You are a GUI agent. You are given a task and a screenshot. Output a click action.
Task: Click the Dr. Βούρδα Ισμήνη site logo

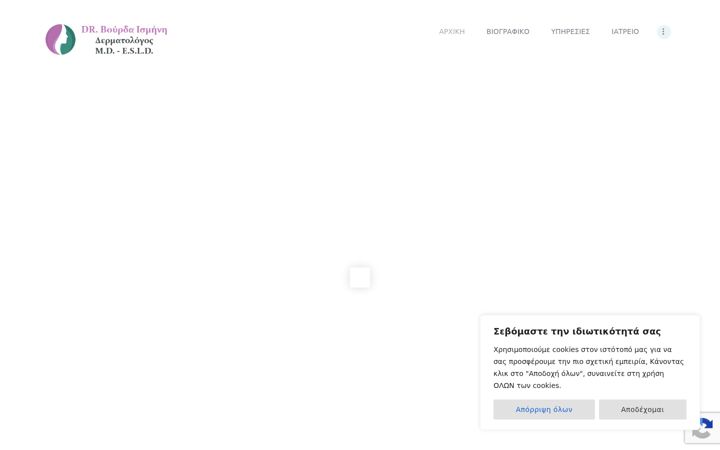coord(107,39)
